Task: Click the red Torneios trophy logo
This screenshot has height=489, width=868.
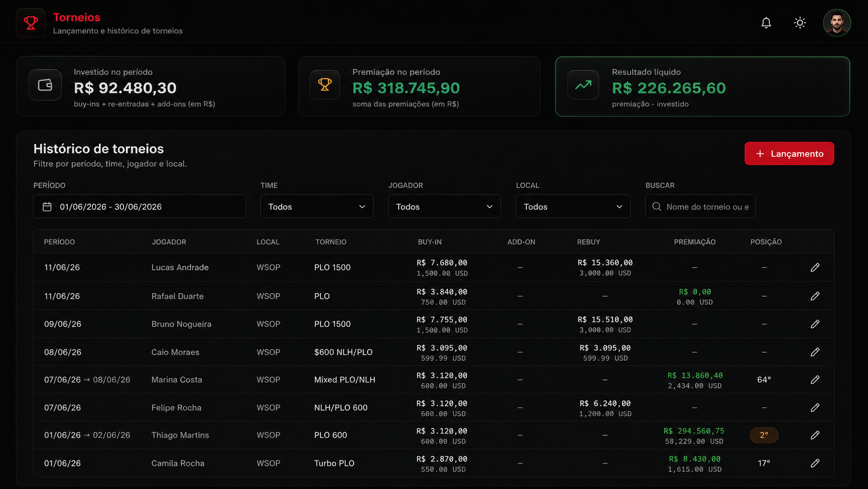Action: [x=31, y=23]
